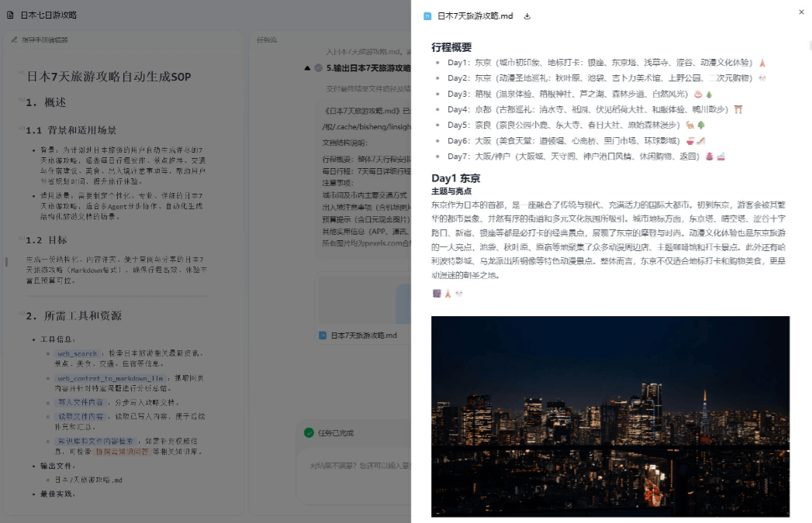
Task: Download the 日本7天旅游攻略.md file
Action: coord(527,15)
